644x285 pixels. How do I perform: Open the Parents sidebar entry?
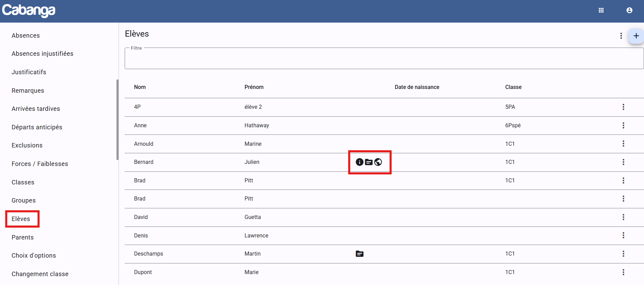point(23,237)
